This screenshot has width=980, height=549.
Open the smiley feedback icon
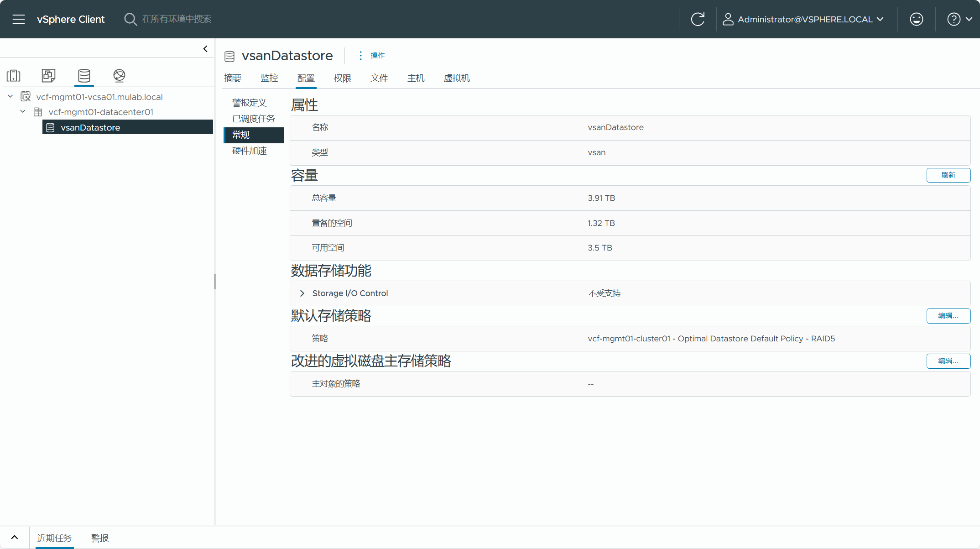pos(916,19)
